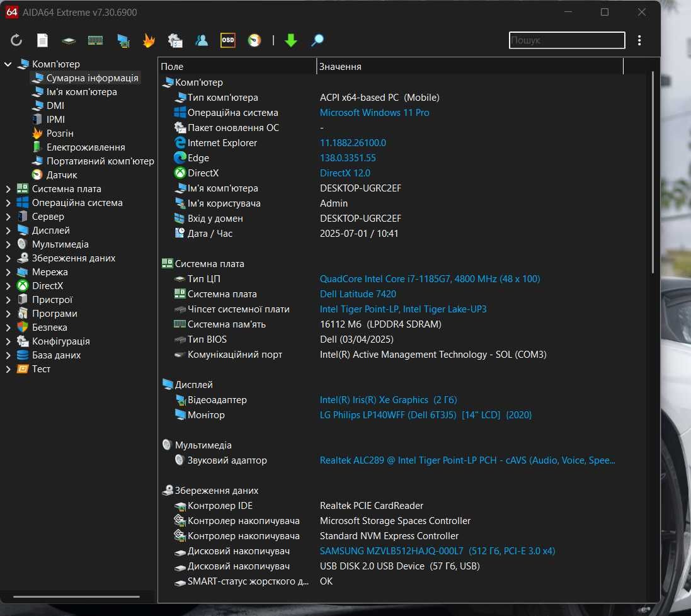
Task: Click the monitor diagnostics toolbar icon
Action: pos(123,40)
